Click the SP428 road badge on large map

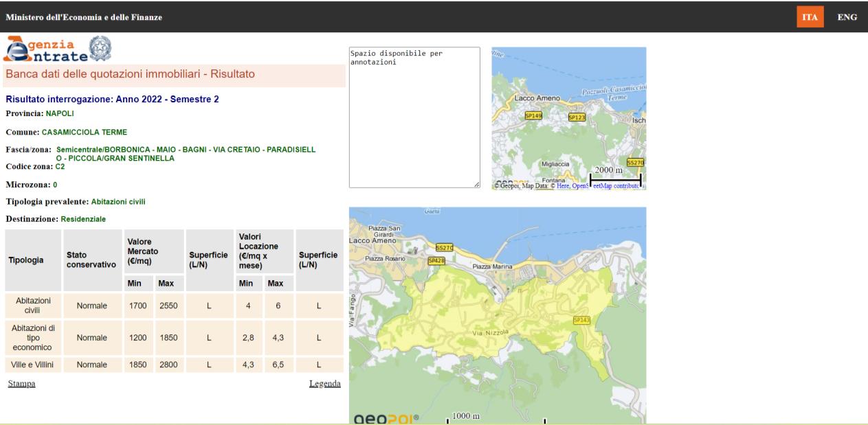(x=436, y=260)
